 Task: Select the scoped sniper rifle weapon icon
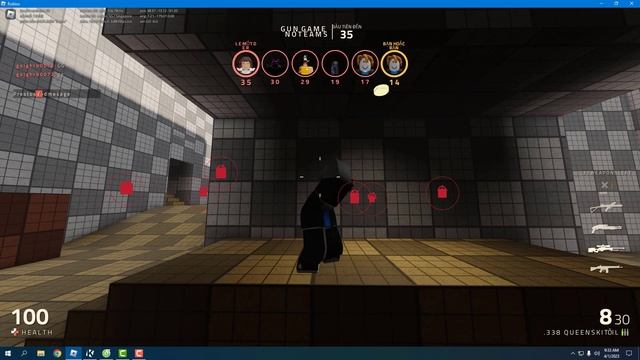(x=606, y=249)
